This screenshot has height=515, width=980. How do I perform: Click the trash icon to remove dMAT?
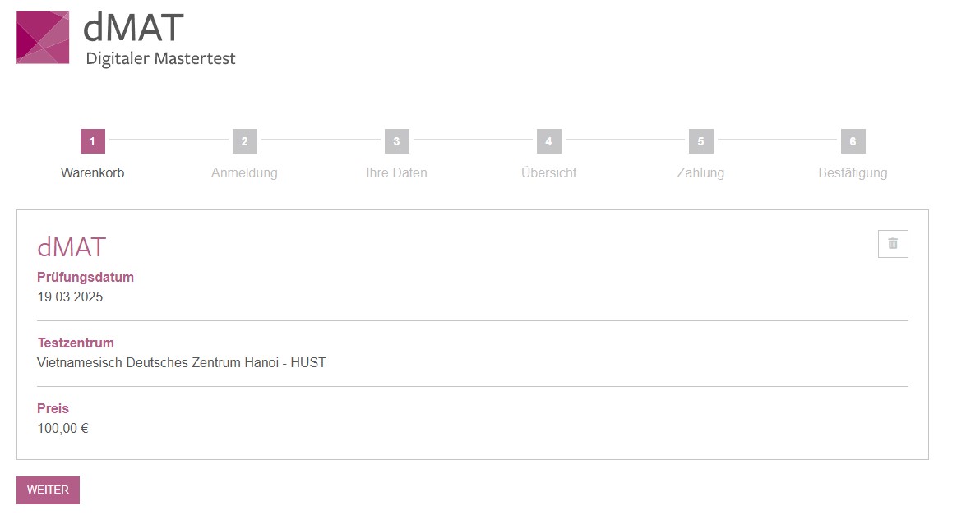click(893, 244)
